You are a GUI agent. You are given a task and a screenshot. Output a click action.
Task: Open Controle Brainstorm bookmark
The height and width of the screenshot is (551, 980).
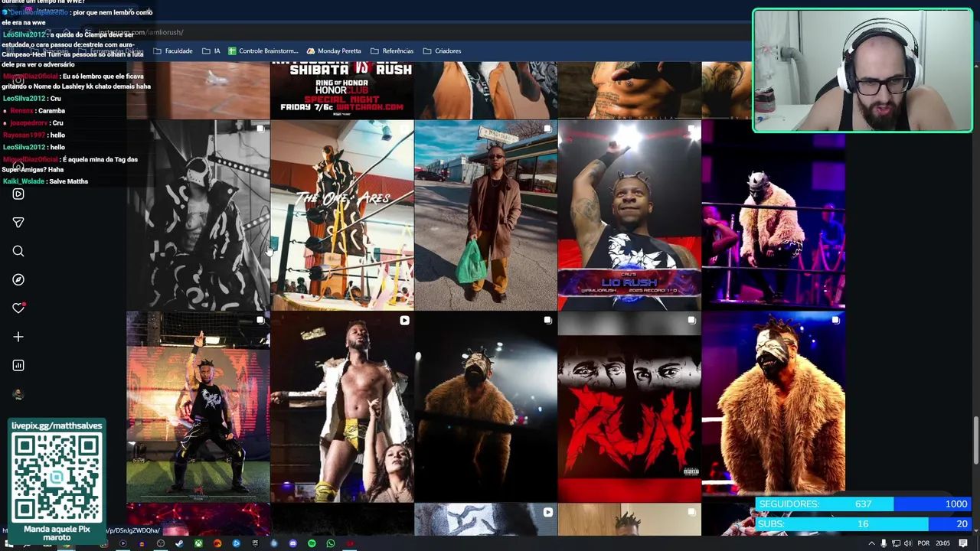263,51
